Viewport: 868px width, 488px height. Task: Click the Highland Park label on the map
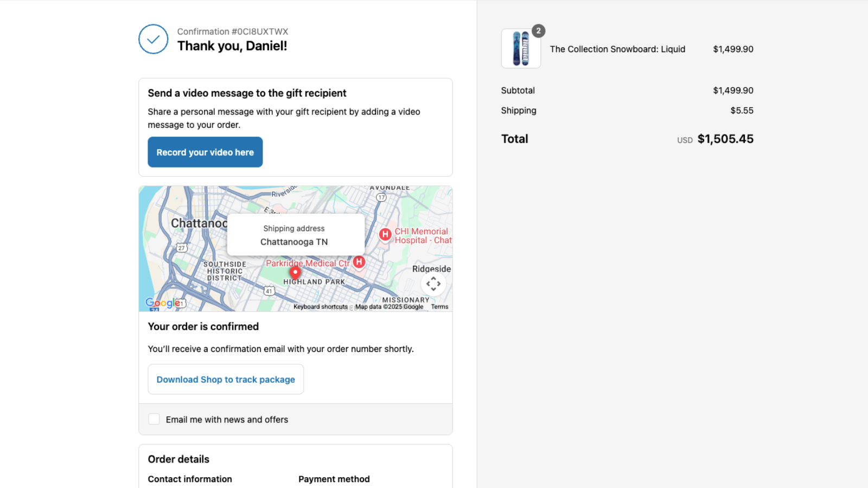tap(314, 281)
